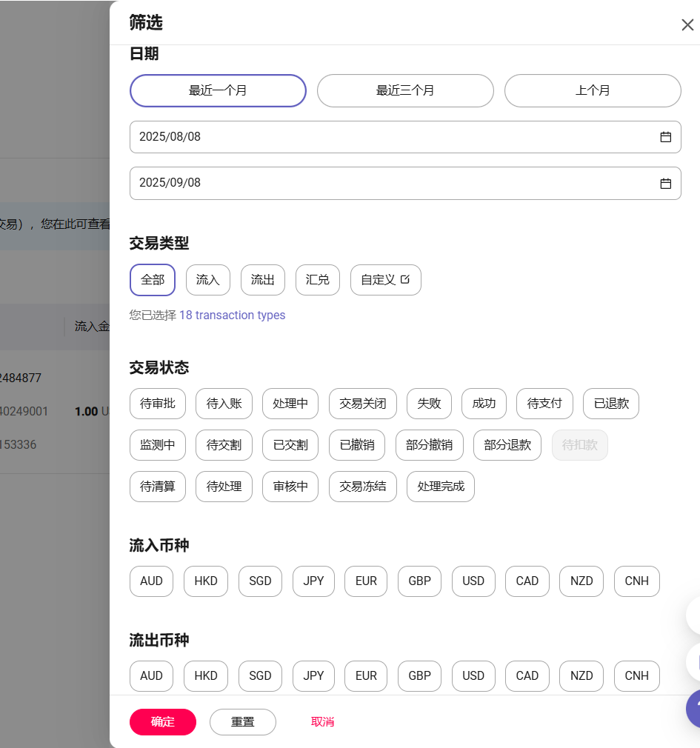
Task: Select 最近三个月 date range
Action: click(405, 90)
